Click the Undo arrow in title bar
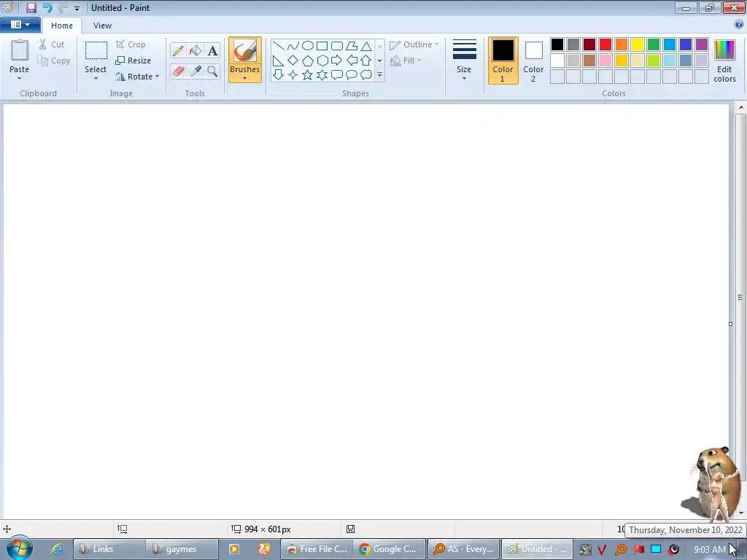 (47, 7)
